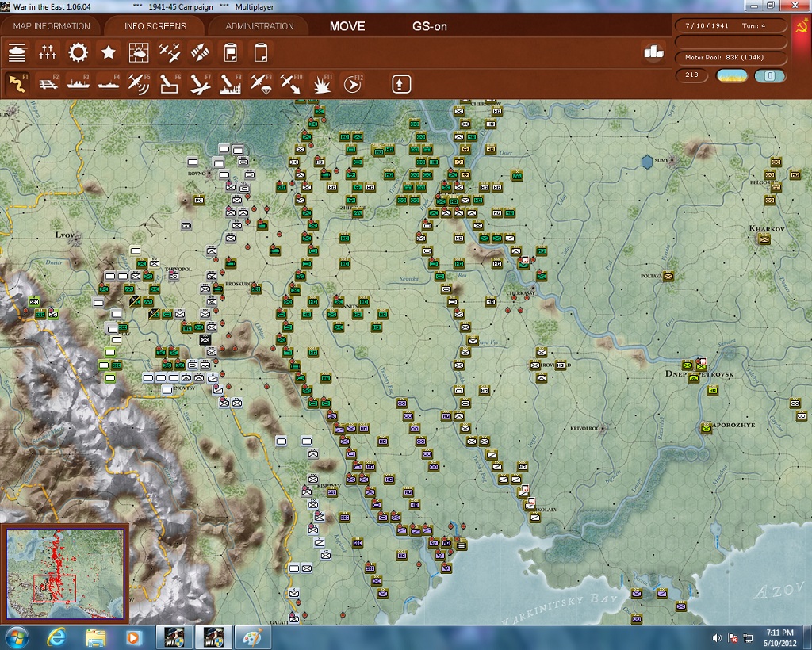The height and width of the screenshot is (650, 812).
Task: Switch to the Administration tab
Action: pos(259,26)
